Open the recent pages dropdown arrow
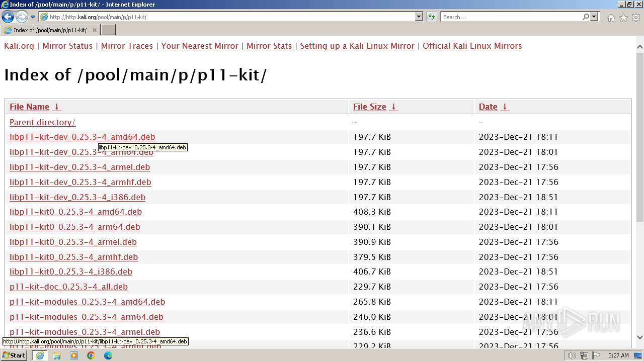Viewport: 644px width, 362px height. point(33,17)
